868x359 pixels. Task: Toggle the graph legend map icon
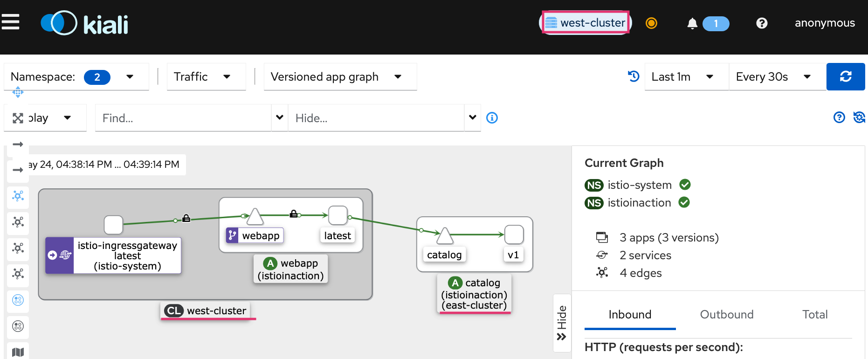[x=18, y=352]
